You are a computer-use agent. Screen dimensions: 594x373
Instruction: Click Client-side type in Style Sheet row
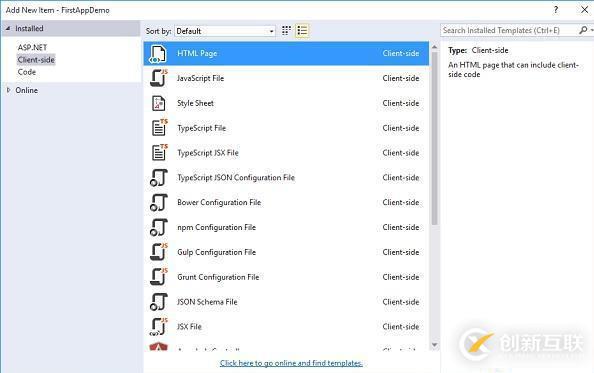pyautogui.click(x=401, y=103)
